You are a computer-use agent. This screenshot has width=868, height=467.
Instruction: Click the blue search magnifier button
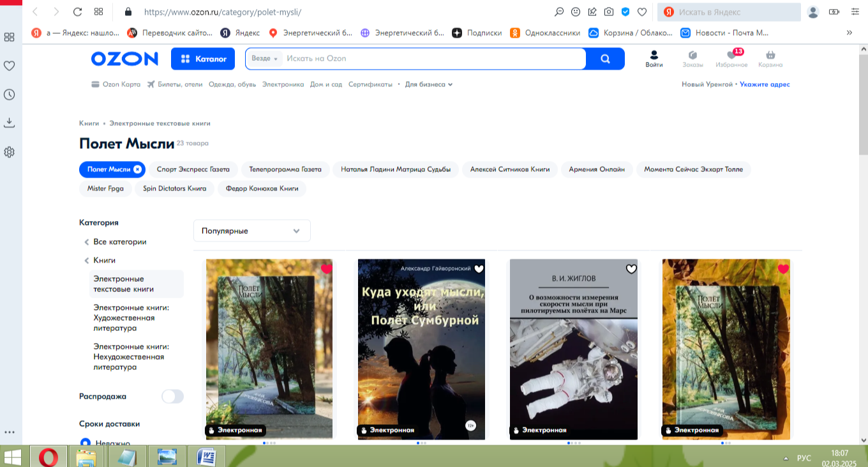[605, 59]
